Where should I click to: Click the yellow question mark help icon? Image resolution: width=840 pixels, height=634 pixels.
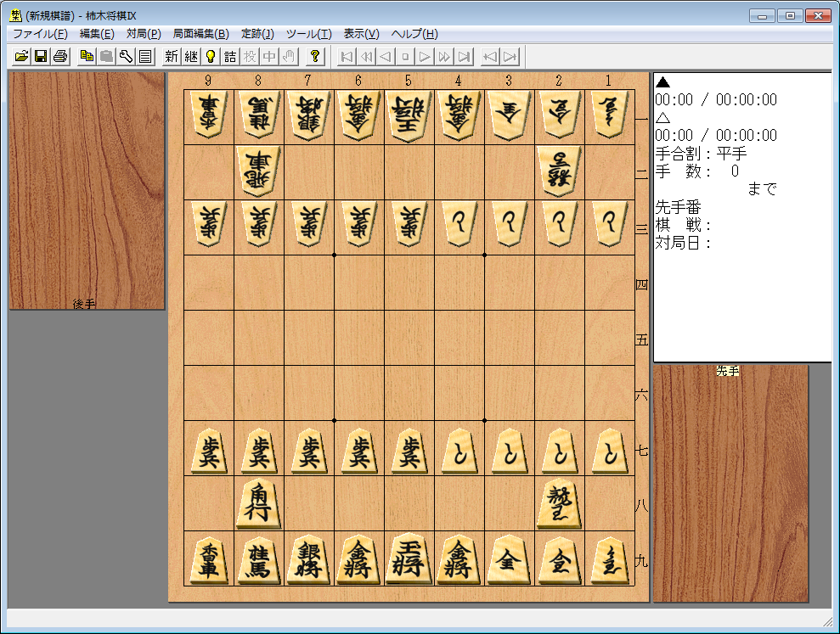pos(315,56)
